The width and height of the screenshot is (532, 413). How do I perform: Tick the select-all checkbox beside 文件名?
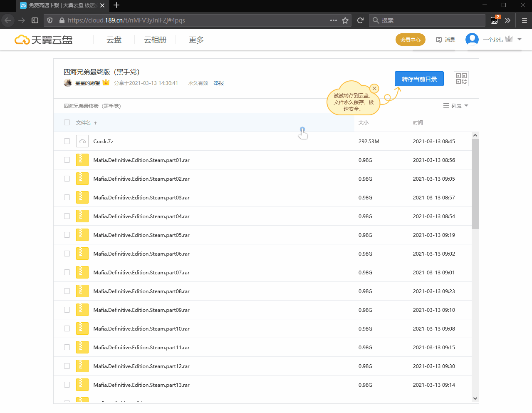[67, 122]
